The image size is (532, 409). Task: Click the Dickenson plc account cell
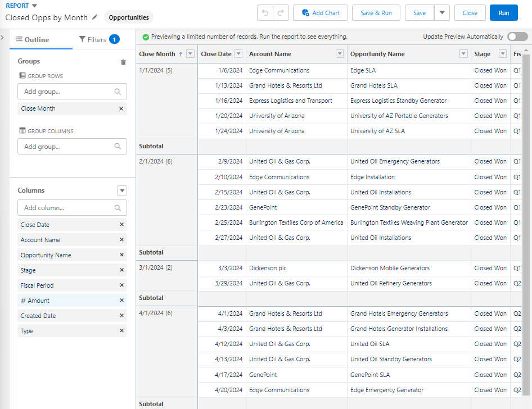[296, 268]
